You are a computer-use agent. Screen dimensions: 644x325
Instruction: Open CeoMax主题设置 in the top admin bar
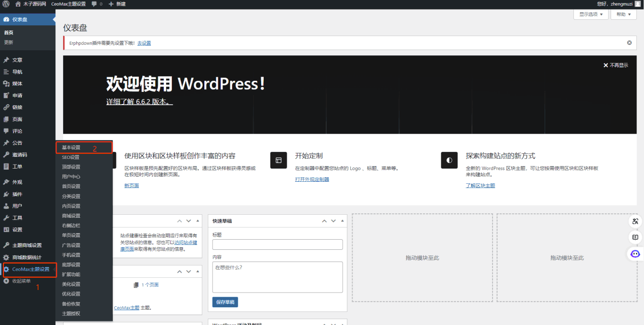pyautogui.click(x=69, y=4)
